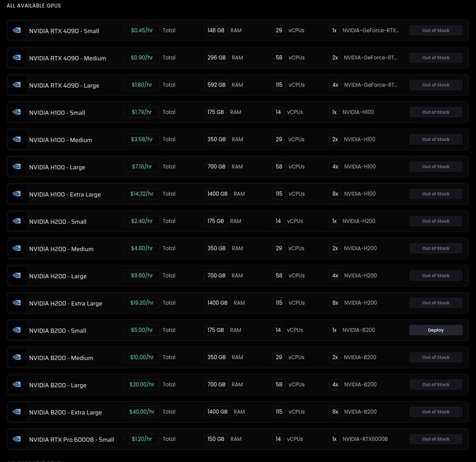Click the NVIDIA icon for B200 - Extra Large
The width and height of the screenshot is (476, 462).
17,412
